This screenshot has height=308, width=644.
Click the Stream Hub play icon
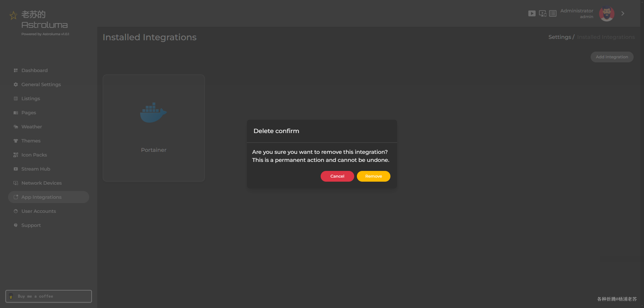tap(16, 169)
